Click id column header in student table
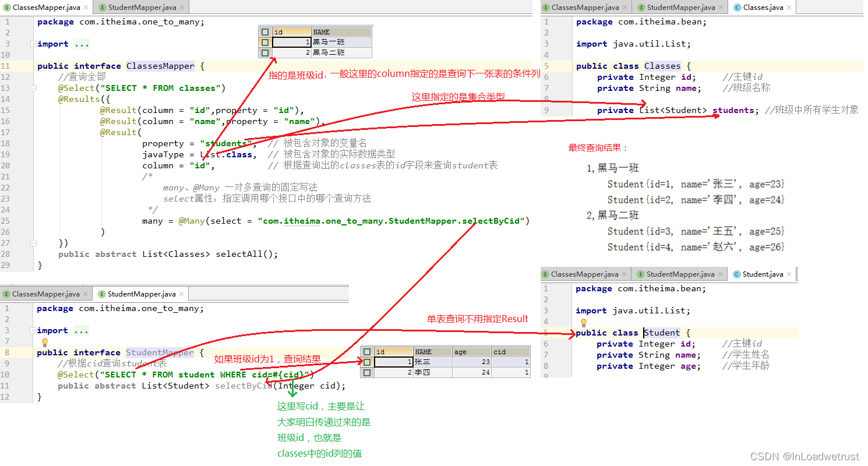Viewport: 868px width, 466px height. (x=394, y=352)
